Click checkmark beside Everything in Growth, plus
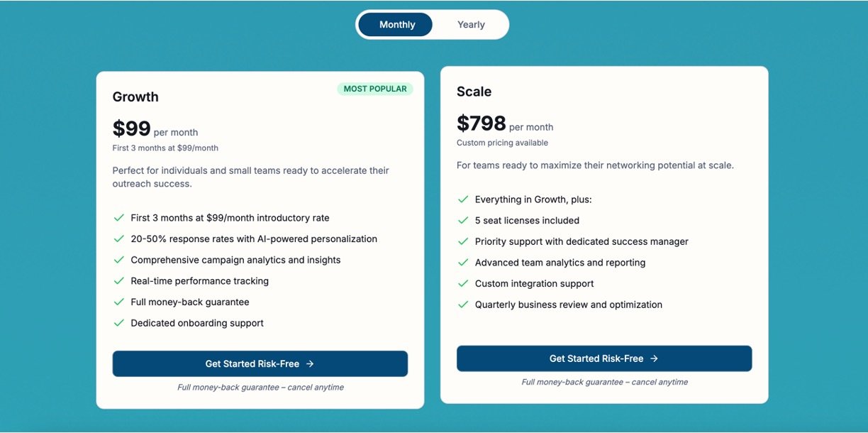 click(463, 199)
